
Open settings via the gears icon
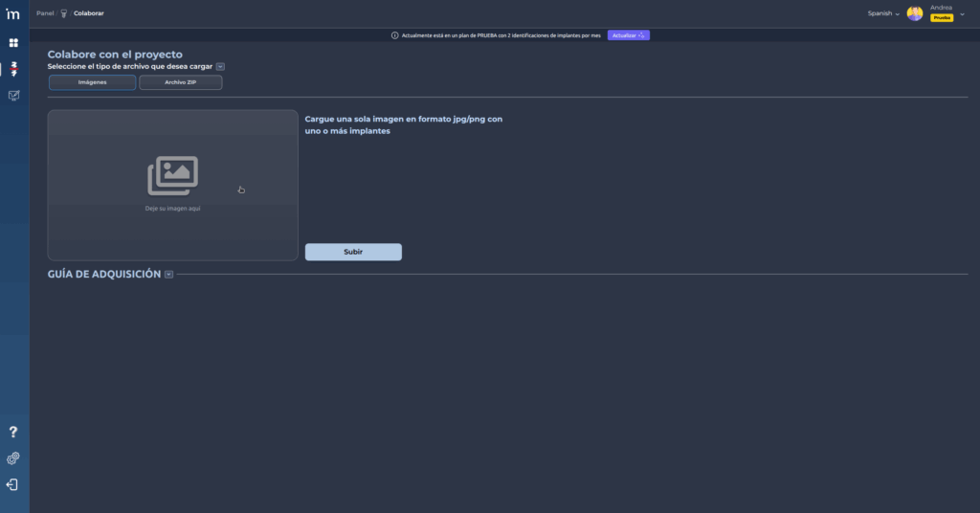13,458
